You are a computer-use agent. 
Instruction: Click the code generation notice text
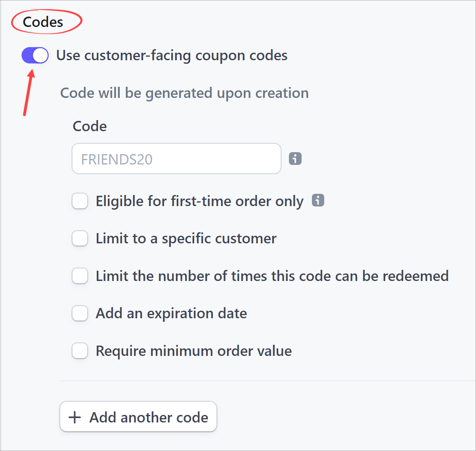pos(184,93)
